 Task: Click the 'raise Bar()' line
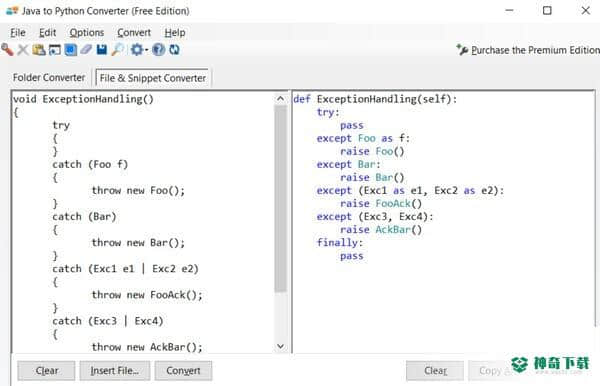[x=372, y=178]
